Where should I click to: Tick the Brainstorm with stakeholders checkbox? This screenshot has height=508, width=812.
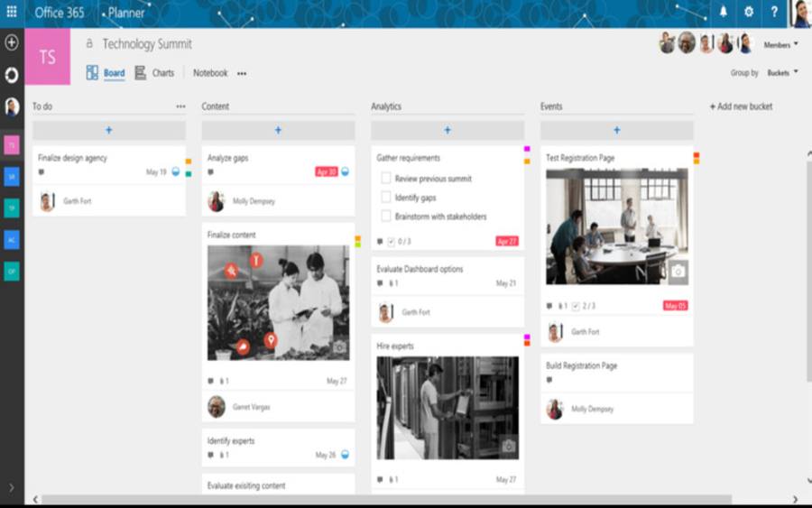click(386, 217)
